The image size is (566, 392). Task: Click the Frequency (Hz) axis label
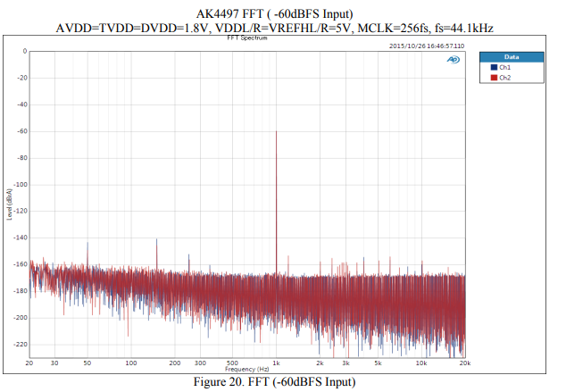(x=247, y=369)
